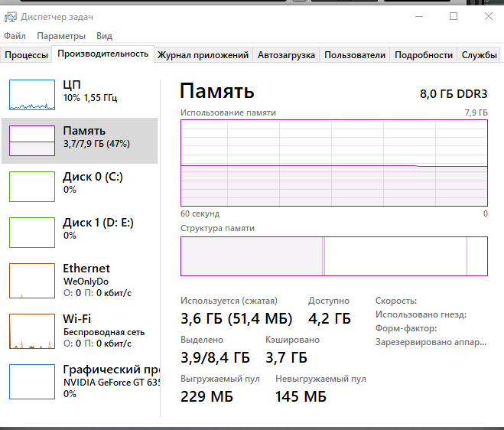This screenshot has height=430, width=504.
Task: Open the NVIDIA GeForce GPU graph
Action: coord(33,380)
